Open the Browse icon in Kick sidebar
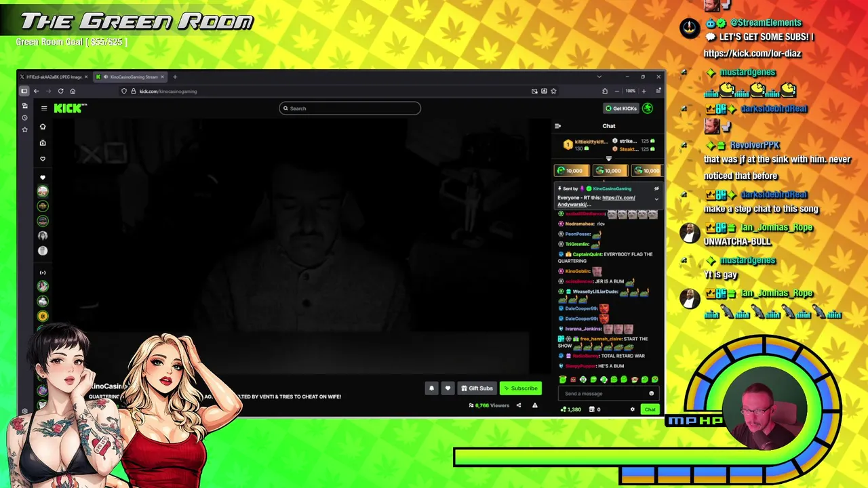 coord(43,143)
